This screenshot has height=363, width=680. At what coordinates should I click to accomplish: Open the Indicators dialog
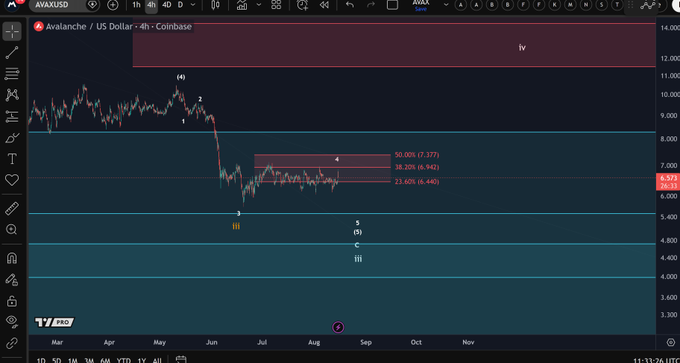(x=242, y=5)
